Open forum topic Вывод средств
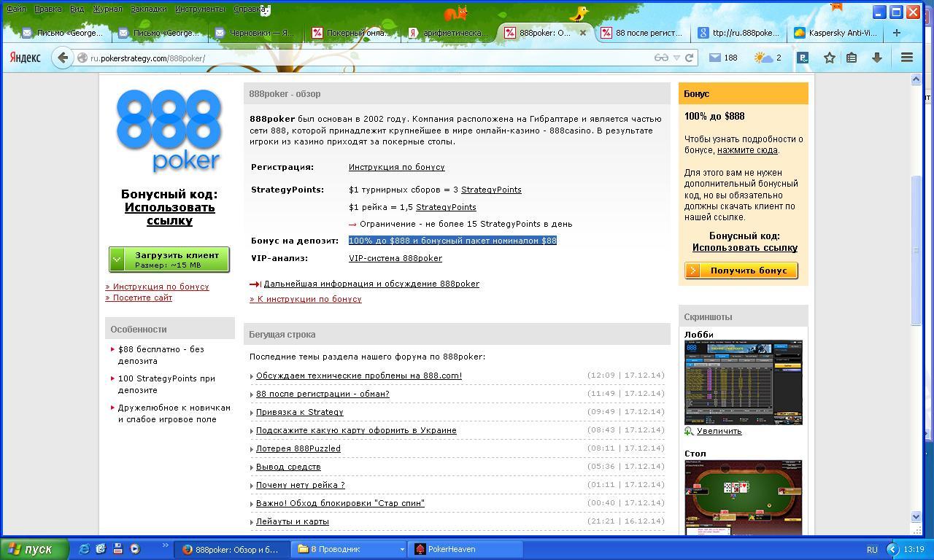The width and height of the screenshot is (934, 560). coord(288,467)
